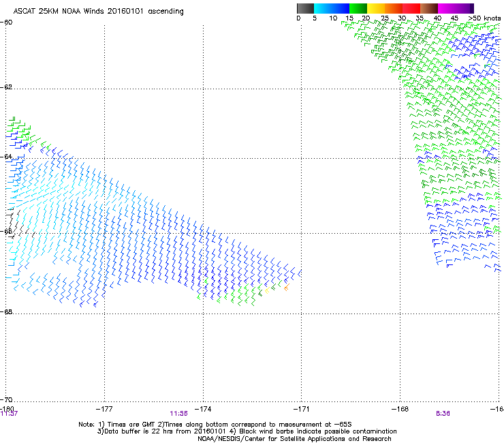Click the '35' label under the color scale

[x=420, y=18]
